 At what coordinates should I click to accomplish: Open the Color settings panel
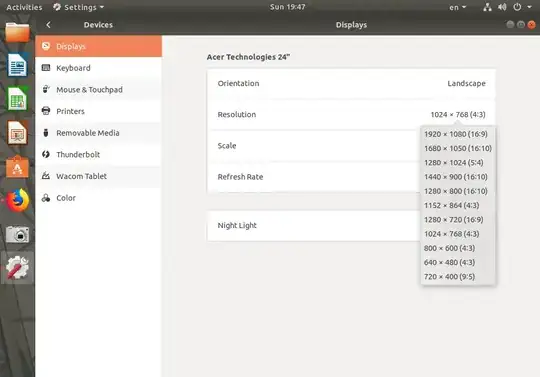pyautogui.click(x=98, y=198)
